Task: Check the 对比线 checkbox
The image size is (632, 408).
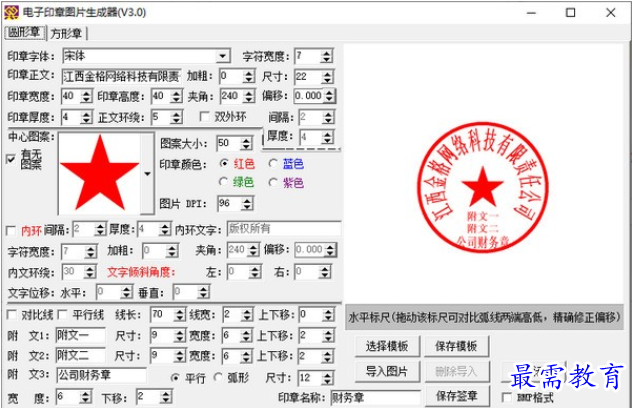Action: coord(12,314)
